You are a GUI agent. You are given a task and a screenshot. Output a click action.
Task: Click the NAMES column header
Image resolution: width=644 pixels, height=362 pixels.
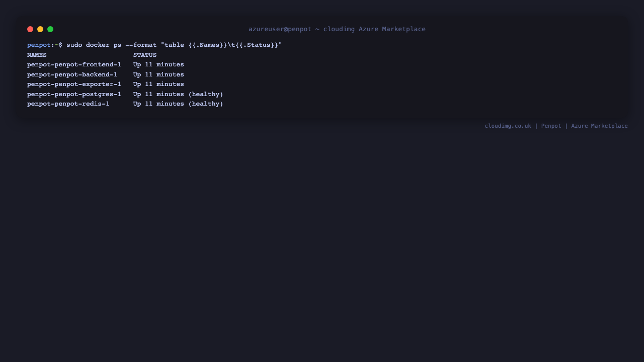click(37, 55)
